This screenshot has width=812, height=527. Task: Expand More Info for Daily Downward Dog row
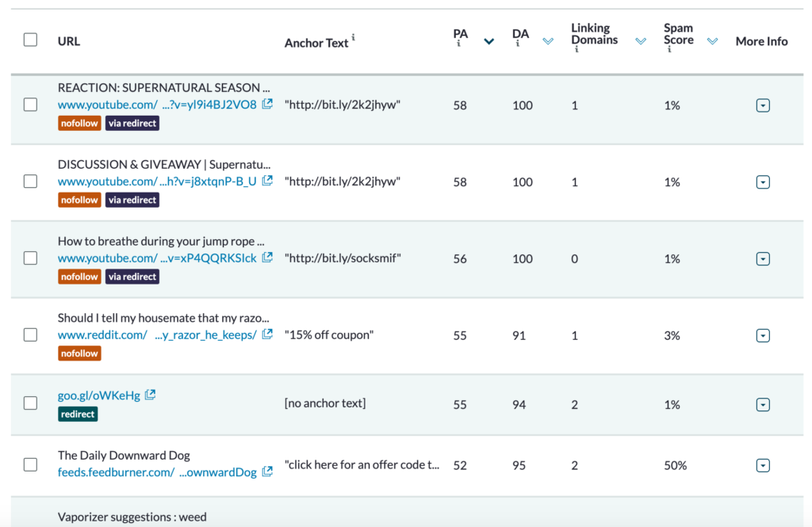pyautogui.click(x=763, y=465)
